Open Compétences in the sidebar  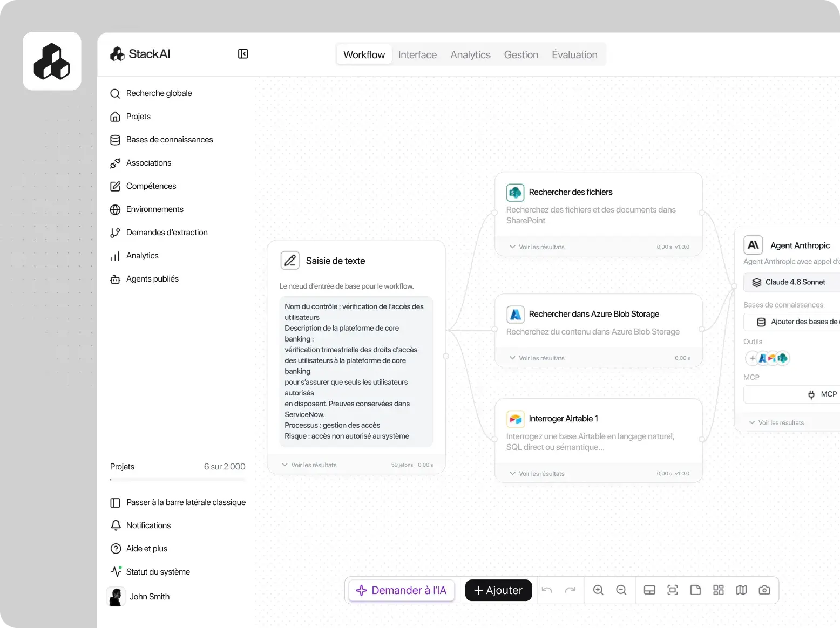coord(143,186)
